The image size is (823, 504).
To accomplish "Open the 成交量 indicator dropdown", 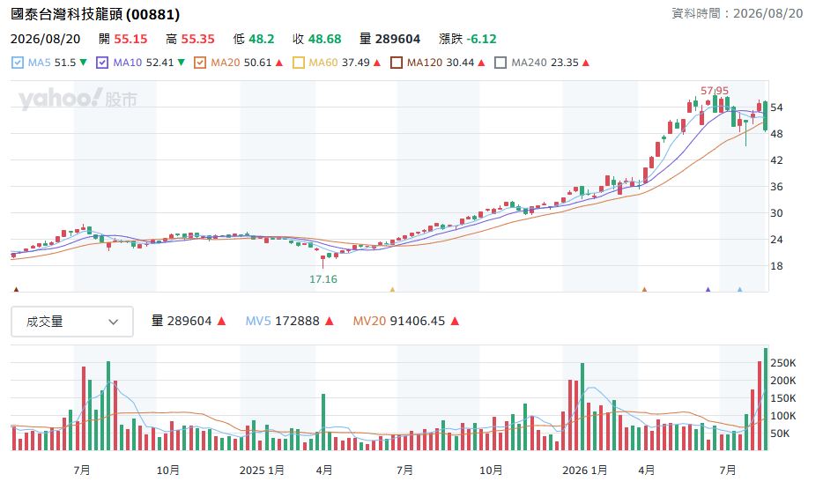I will click(x=72, y=322).
